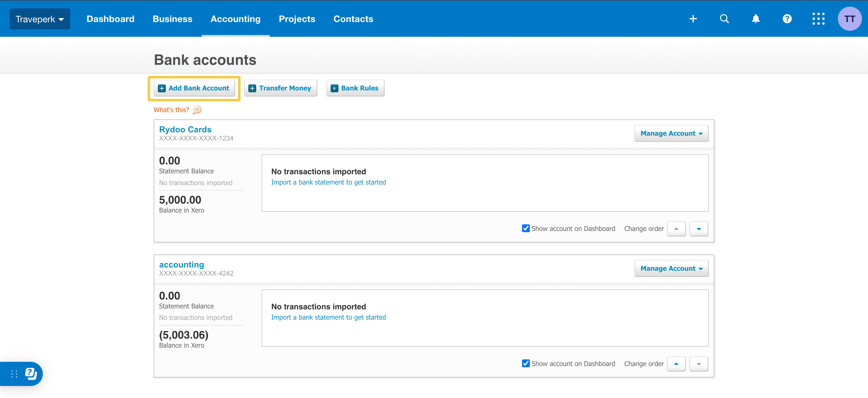Import a bank statement for Rydoo Cards
This screenshot has width=868, height=398.
[329, 182]
